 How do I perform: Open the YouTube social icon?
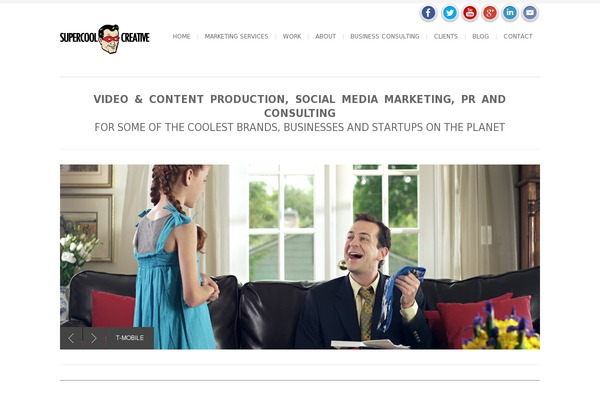[x=470, y=13]
